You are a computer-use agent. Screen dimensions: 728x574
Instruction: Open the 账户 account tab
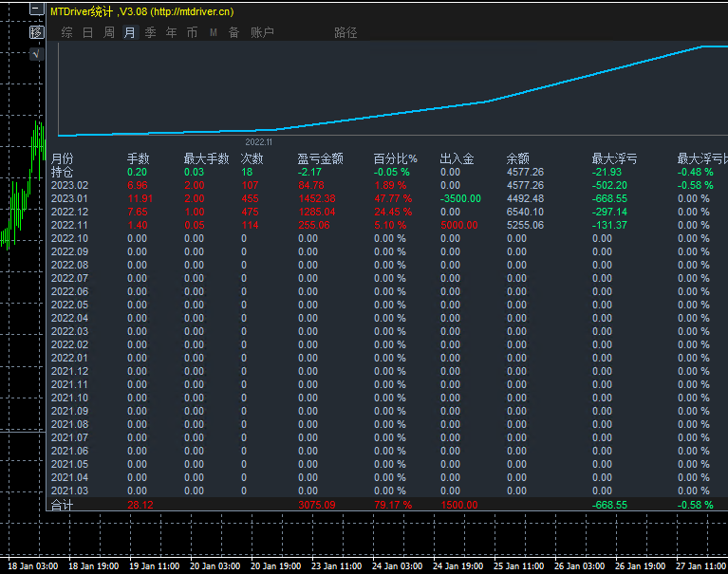click(262, 32)
